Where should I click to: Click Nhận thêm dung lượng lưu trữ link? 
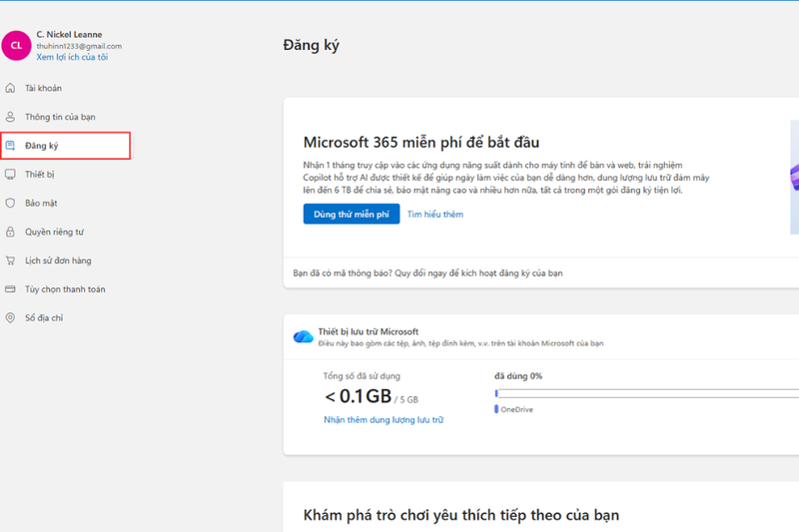click(x=384, y=419)
